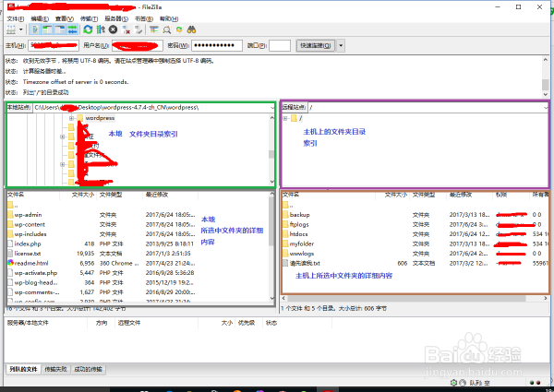The height and width of the screenshot is (392, 554).
Task: Select the wp-activate.php file
Action: click(x=36, y=273)
